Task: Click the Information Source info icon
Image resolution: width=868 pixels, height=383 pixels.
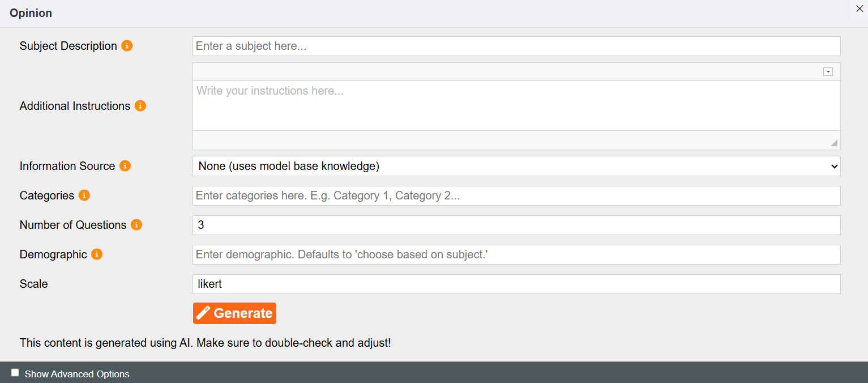Action: point(125,166)
